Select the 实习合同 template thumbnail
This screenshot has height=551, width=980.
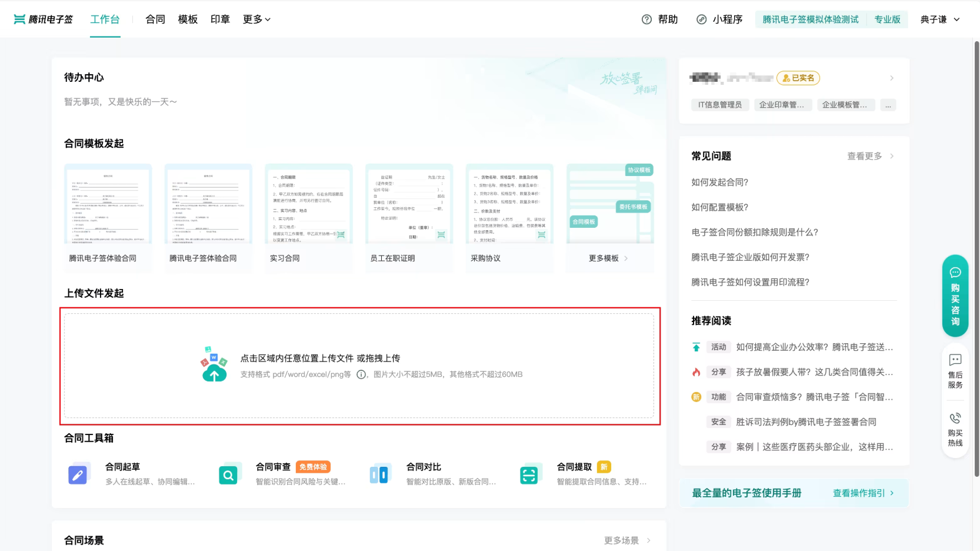pos(309,205)
